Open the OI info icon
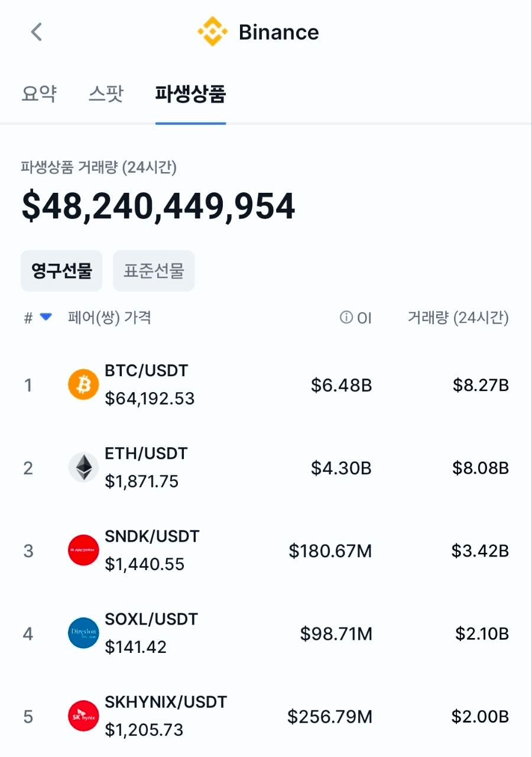The image size is (532, 757). coord(346,318)
